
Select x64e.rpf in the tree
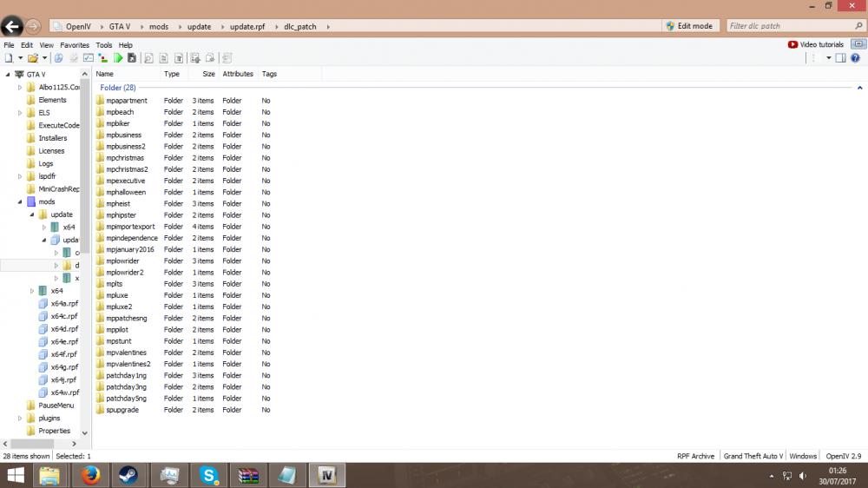pos(64,341)
